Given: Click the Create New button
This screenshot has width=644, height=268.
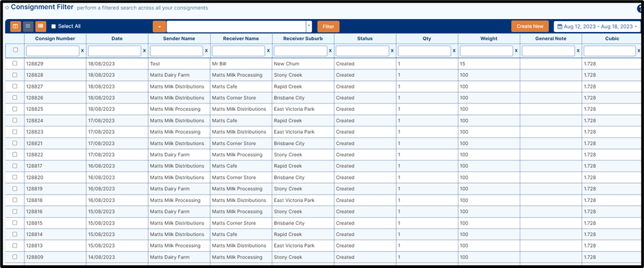Looking at the screenshot, I should [x=530, y=27].
